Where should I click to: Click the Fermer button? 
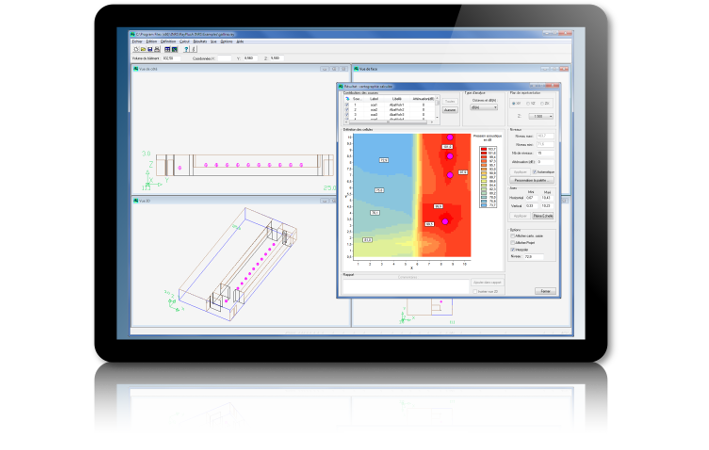(x=545, y=290)
